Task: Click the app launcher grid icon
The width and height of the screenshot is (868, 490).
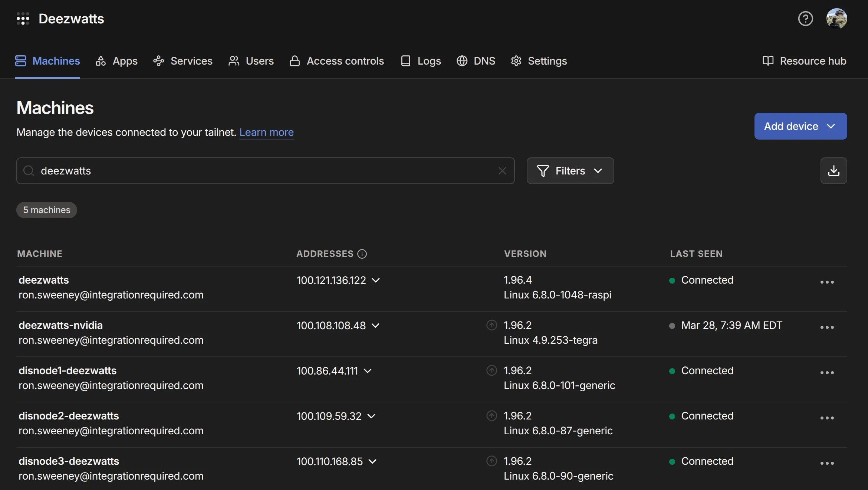Action: pos(23,19)
